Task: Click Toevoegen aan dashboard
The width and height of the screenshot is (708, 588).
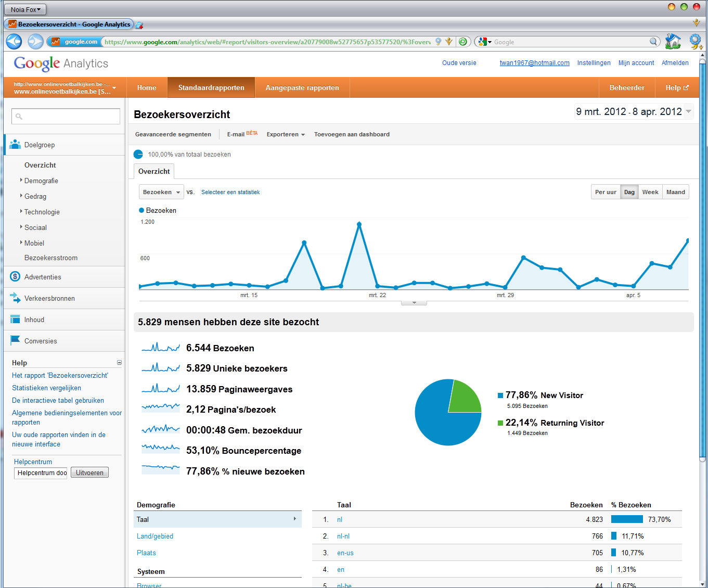Action: pos(352,134)
